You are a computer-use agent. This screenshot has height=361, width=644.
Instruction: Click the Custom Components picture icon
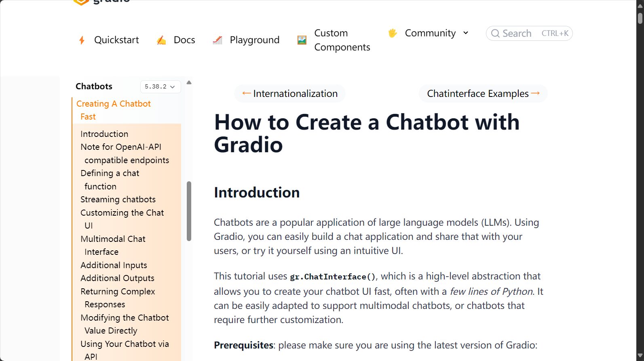coord(302,40)
